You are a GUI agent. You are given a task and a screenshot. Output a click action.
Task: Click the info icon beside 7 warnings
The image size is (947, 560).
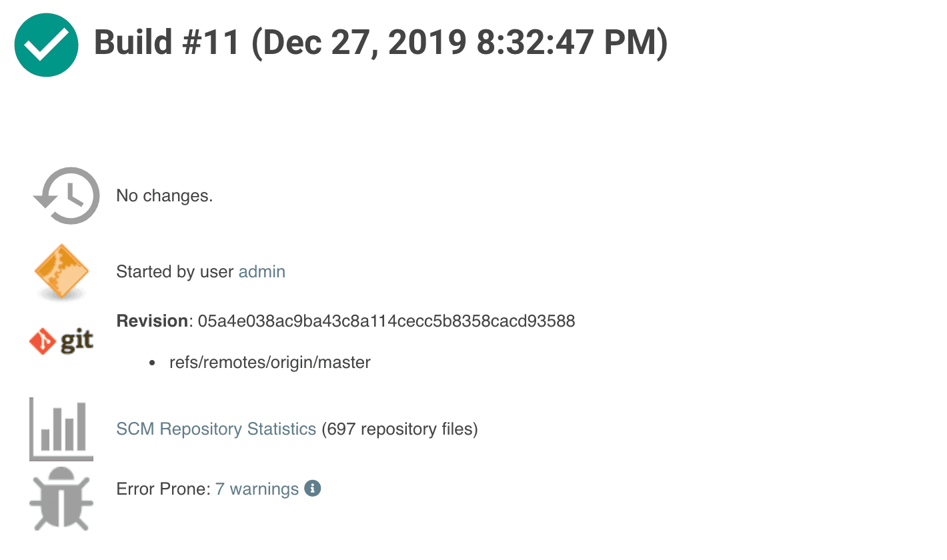point(313,489)
